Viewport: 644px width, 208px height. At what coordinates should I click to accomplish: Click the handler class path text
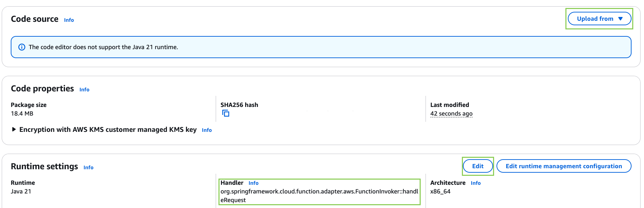319,192
